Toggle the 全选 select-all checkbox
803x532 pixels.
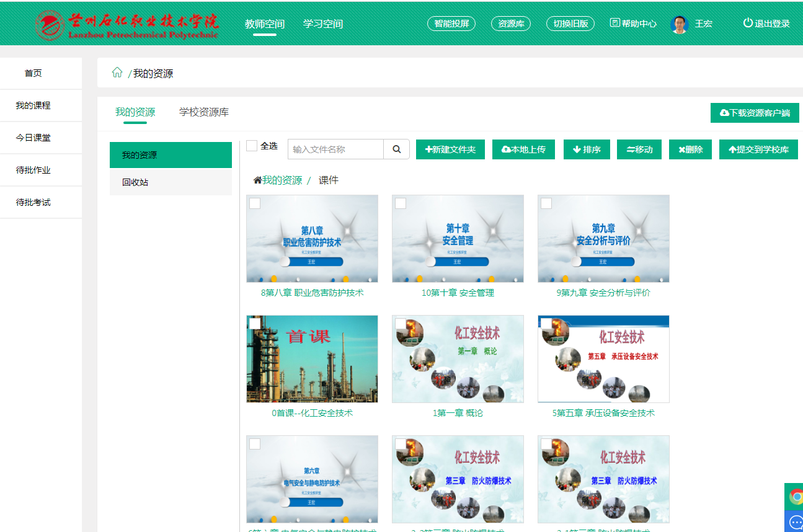(252, 146)
